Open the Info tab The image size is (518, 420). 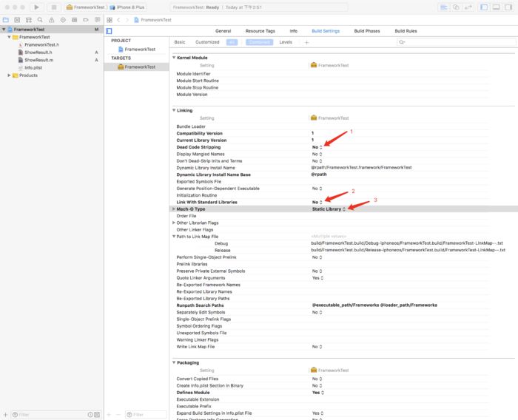(x=293, y=31)
